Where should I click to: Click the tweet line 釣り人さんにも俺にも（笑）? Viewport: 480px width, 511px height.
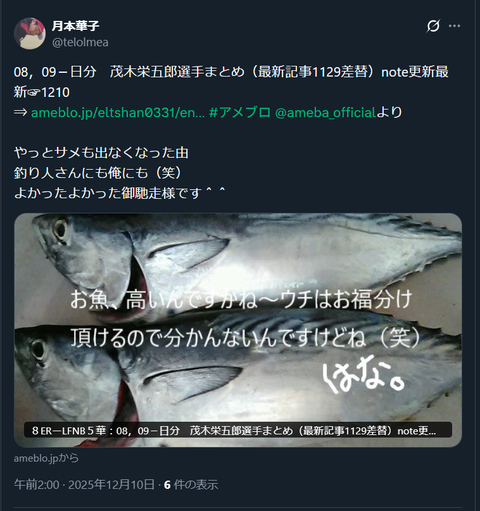98,173
